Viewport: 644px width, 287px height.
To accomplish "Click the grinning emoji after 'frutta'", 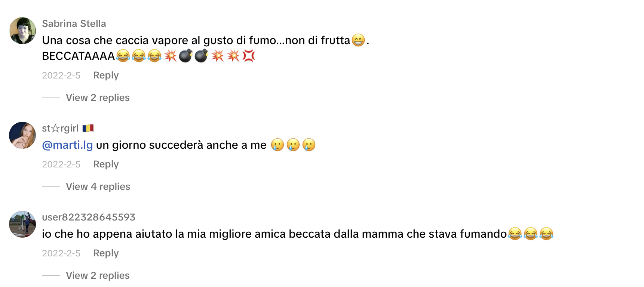I will pos(358,40).
